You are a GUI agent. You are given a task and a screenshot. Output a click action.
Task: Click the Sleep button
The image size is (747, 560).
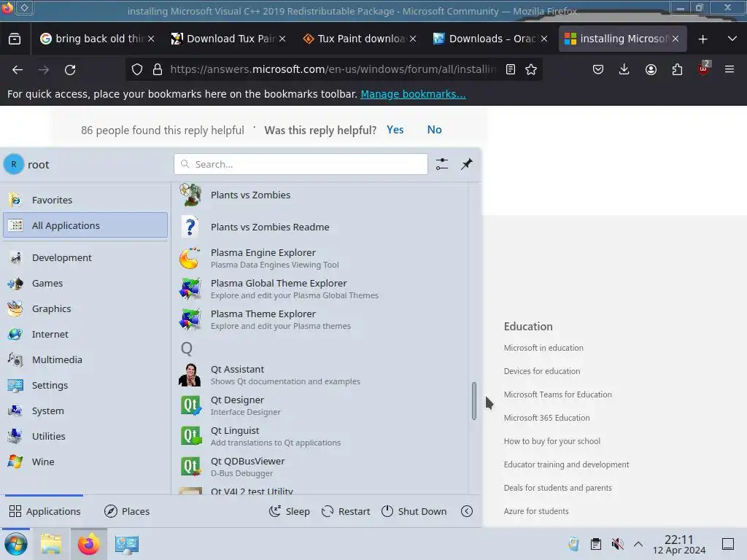click(289, 511)
